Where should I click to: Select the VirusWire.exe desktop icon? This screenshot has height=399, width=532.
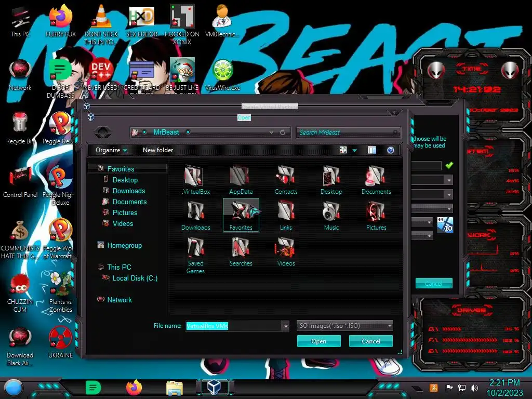pyautogui.click(x=222, y=75)
